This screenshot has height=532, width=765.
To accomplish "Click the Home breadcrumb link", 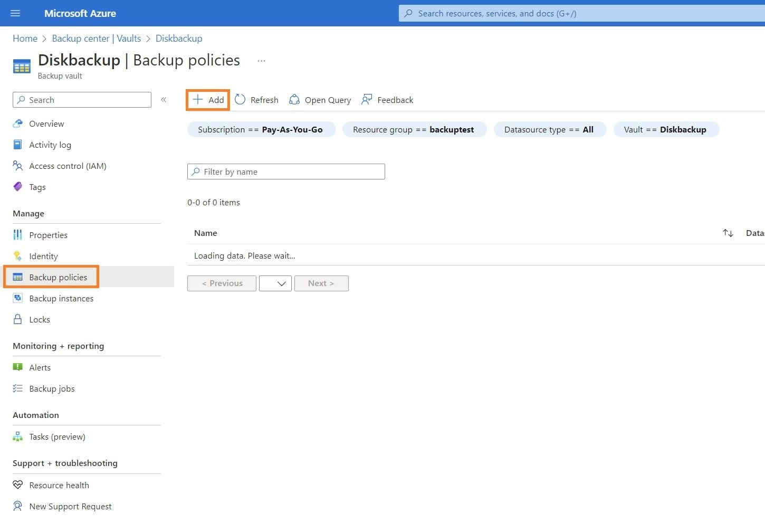I will 25,39.
